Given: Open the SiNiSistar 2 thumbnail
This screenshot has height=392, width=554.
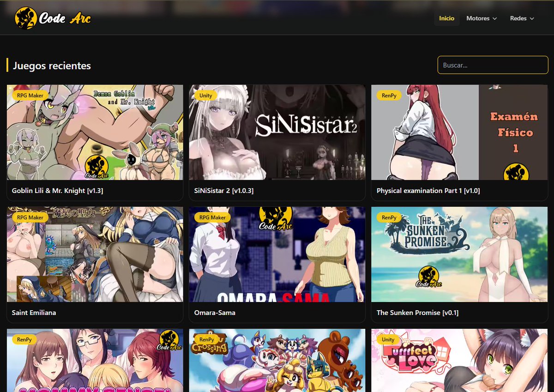Looking at the screenshot, I should coord(277,133).
